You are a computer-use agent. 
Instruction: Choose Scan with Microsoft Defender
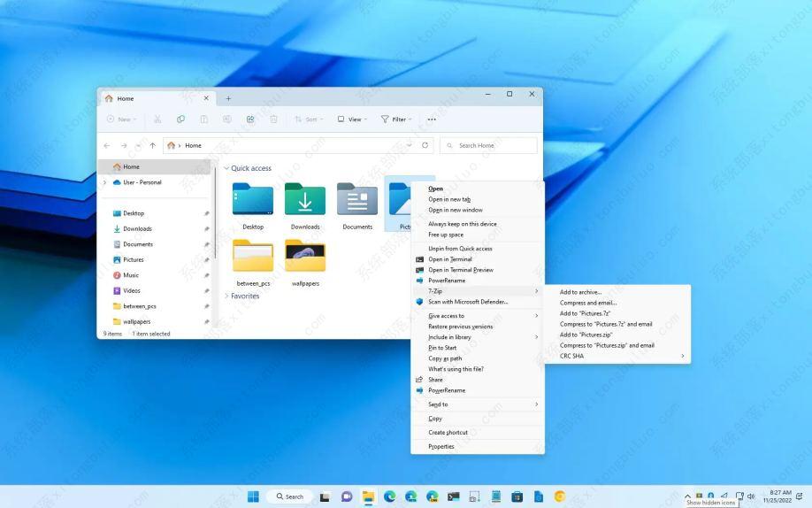468,302
